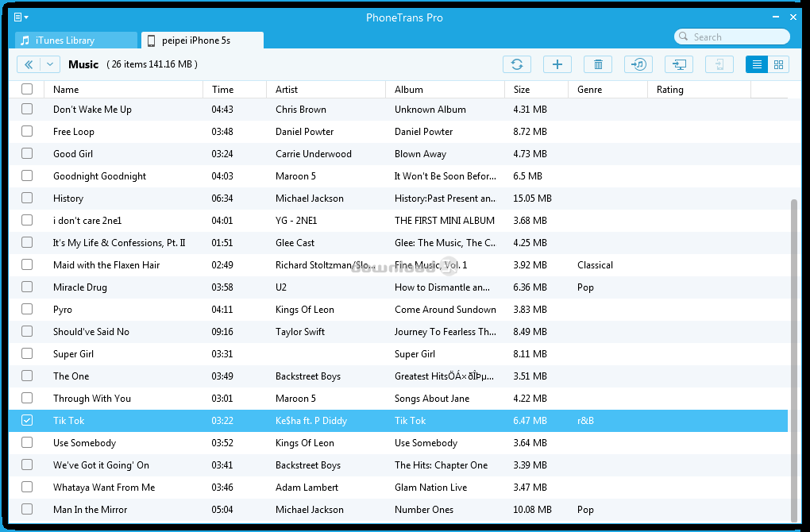Click the export to computer icon
Image resolution: width=810 pixels, height=532 pixels.
coord(679,64)
